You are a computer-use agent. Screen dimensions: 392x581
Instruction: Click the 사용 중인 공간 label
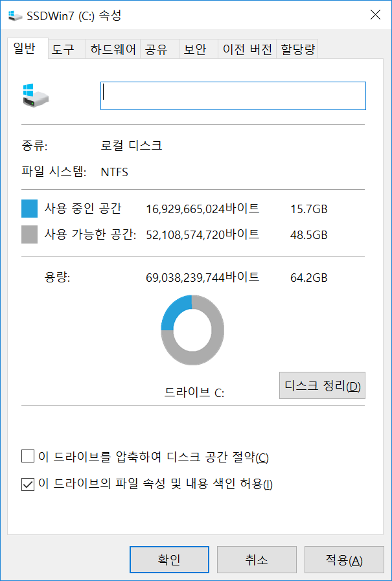[x=83, y=209]
